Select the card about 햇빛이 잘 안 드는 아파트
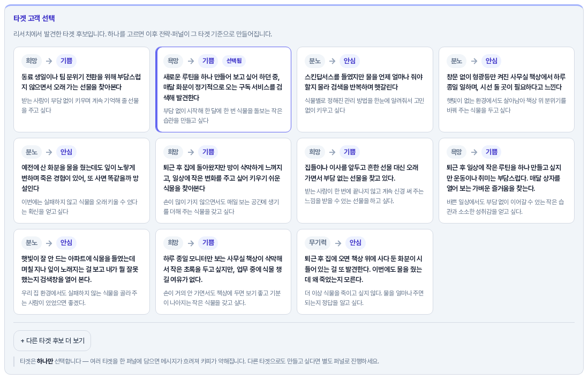This screenshot has width=588, height=379. (81, 272)
